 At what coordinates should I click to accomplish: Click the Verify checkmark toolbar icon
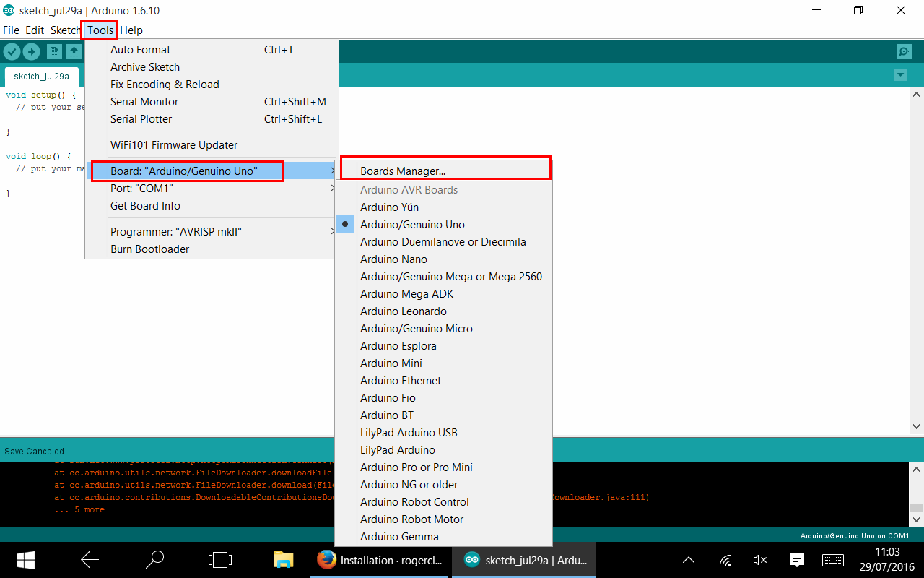12,51
